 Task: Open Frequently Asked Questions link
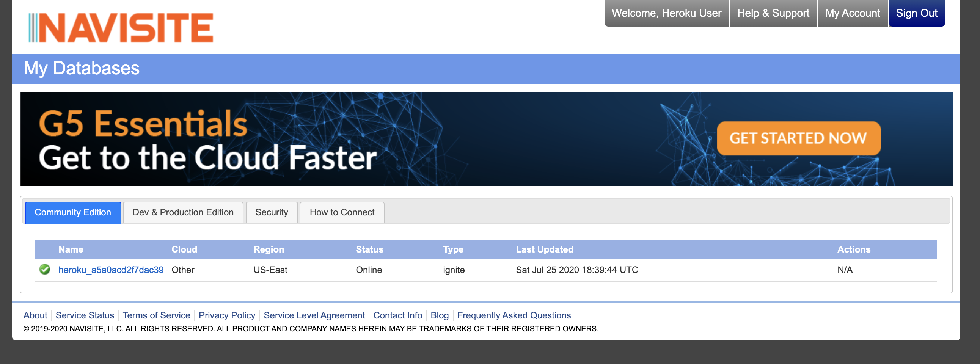pos(514,315)
